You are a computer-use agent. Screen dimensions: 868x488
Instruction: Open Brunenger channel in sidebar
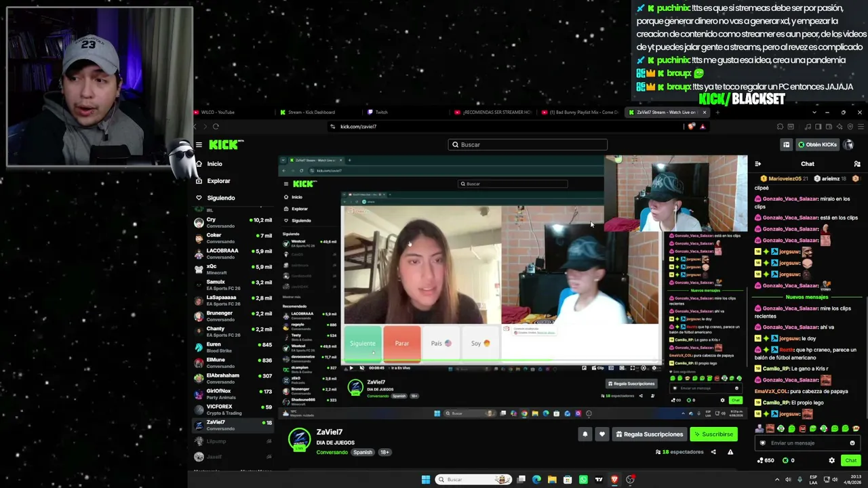point(233,316)
